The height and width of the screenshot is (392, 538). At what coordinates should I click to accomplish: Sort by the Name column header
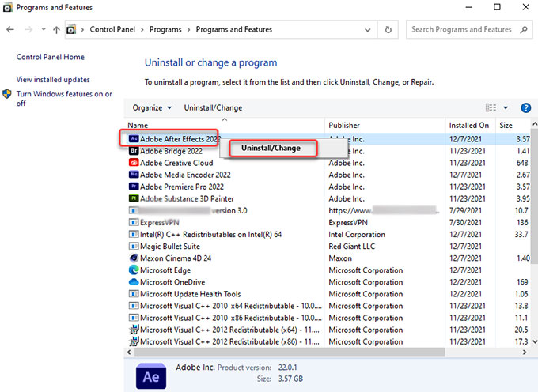point(138,126)
